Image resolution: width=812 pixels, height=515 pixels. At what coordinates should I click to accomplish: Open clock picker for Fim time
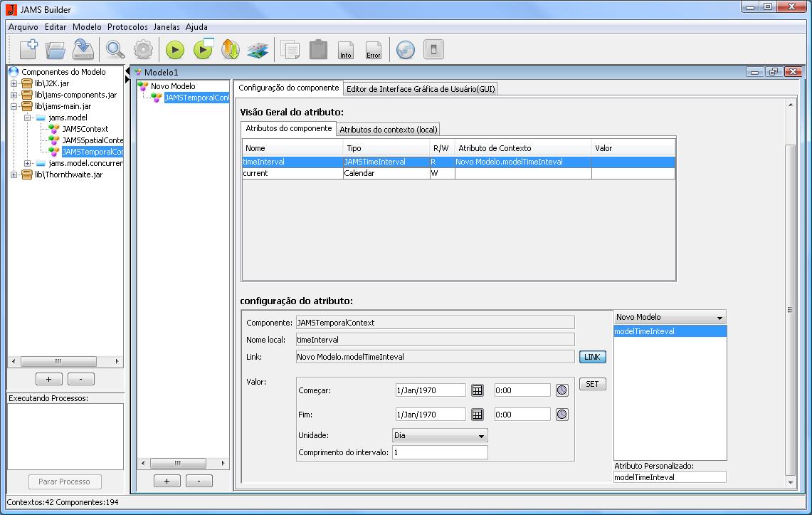(562, 415)
